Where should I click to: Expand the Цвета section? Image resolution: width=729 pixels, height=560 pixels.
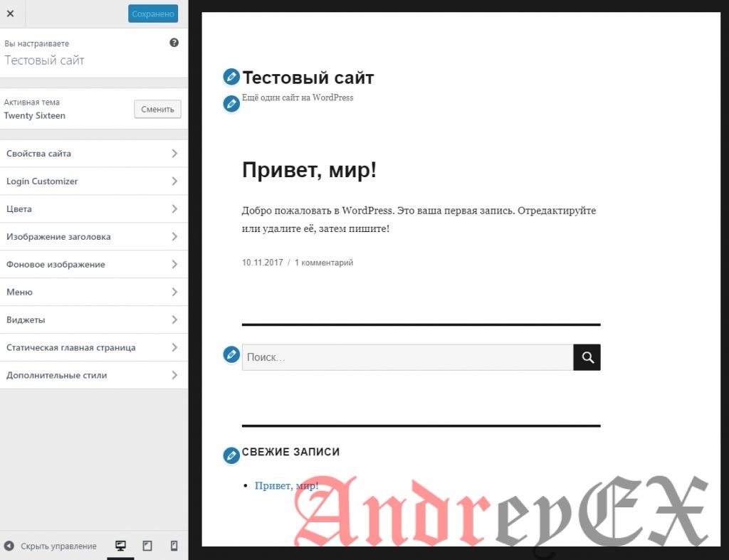93,208
